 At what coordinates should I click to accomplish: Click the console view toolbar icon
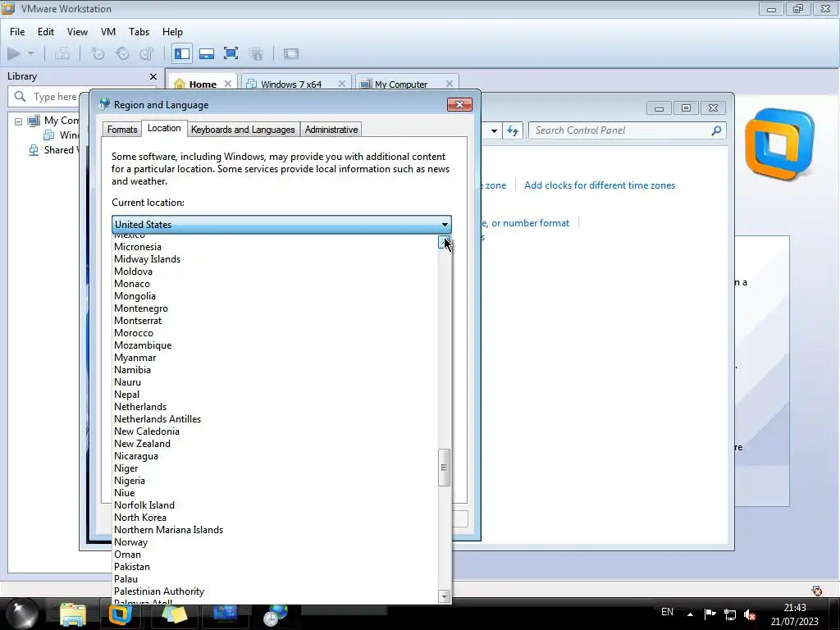[291, 53]
